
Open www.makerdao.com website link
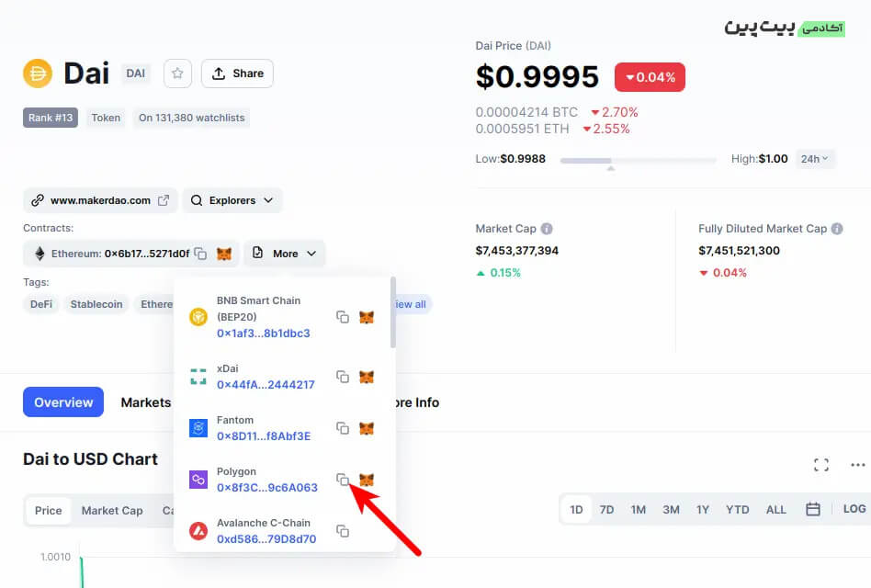tap(100, 200)
